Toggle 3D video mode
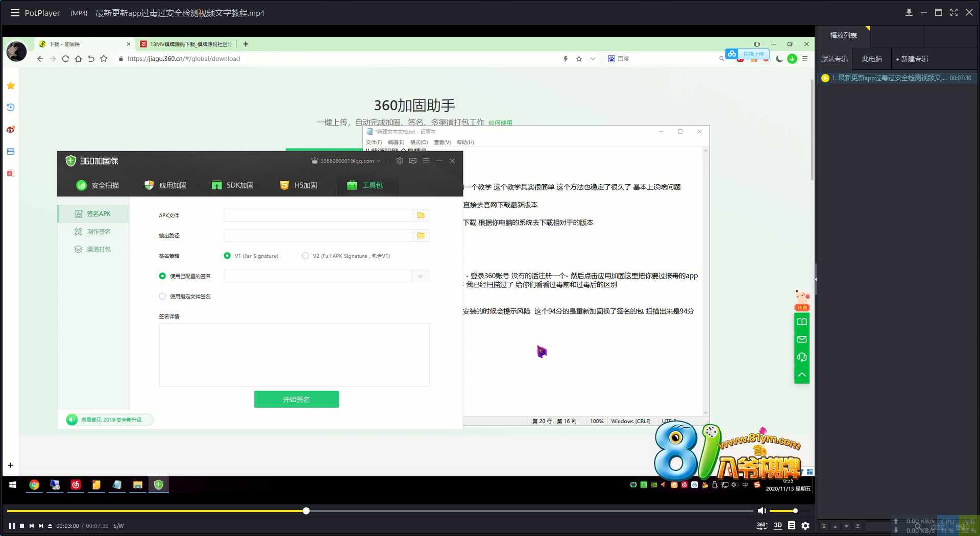 [x=778, y=525]
